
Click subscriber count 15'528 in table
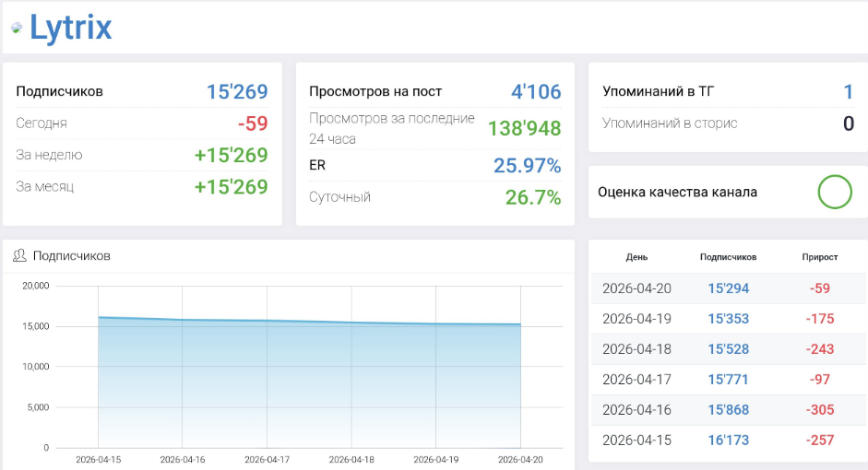tap(729, 349)
